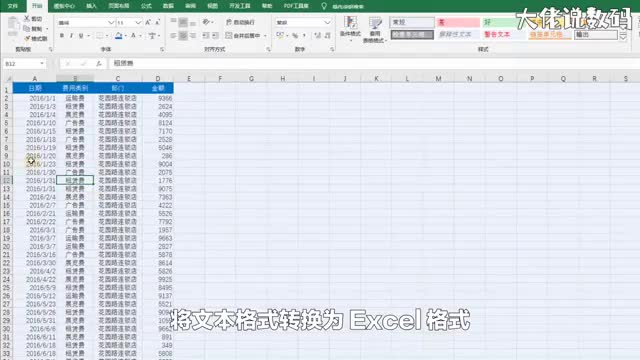This screenshot has height=360, width=640.
Task: Expand the Merge & Center dropdown arrow
Action: pos(265,36)
